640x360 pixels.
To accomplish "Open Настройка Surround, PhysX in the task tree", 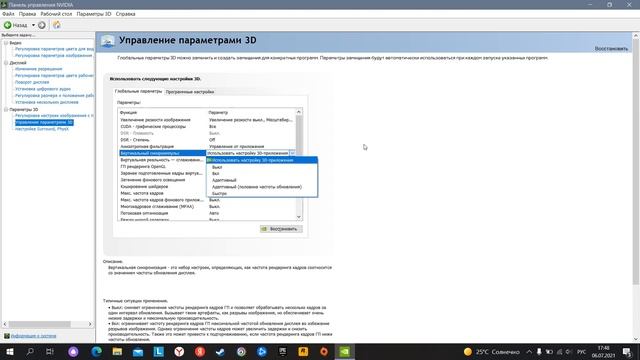I will [x=42, y=129].
